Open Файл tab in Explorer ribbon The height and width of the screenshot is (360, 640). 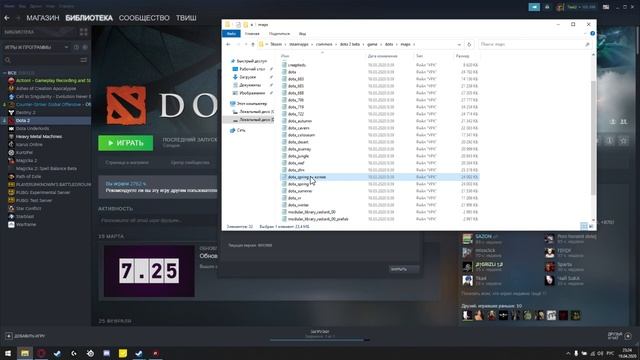pyautogui.click(x=231, y=33)
